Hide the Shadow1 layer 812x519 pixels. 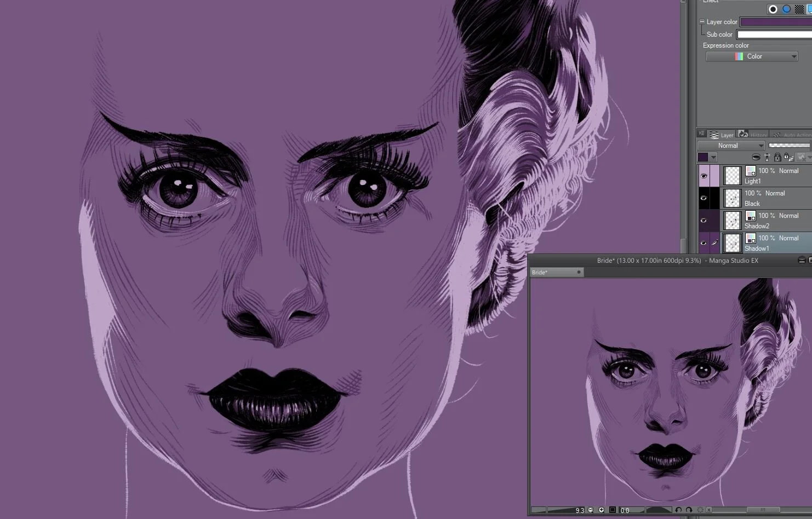pyautogui.click(x=704, y=243)
